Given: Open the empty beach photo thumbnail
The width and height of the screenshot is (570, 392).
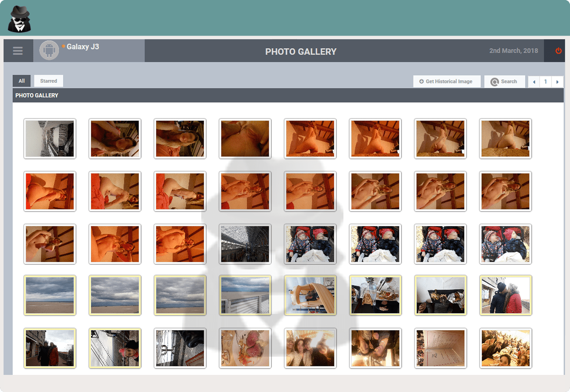Looking at the screenshot, I should coord(50,295).
